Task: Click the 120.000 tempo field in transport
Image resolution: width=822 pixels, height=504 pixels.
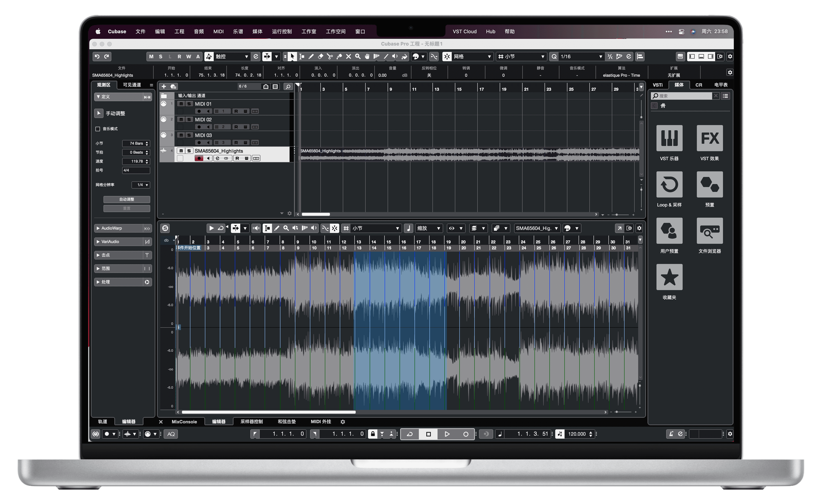Action: [577, 434]
